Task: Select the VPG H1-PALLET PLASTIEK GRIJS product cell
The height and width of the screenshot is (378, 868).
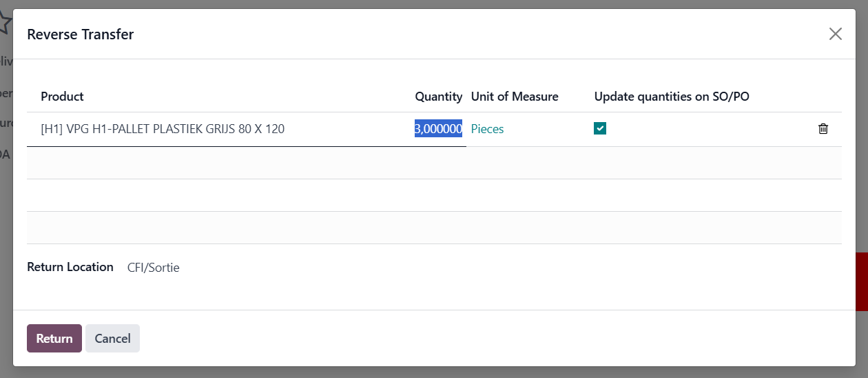Action: (163, 129)
